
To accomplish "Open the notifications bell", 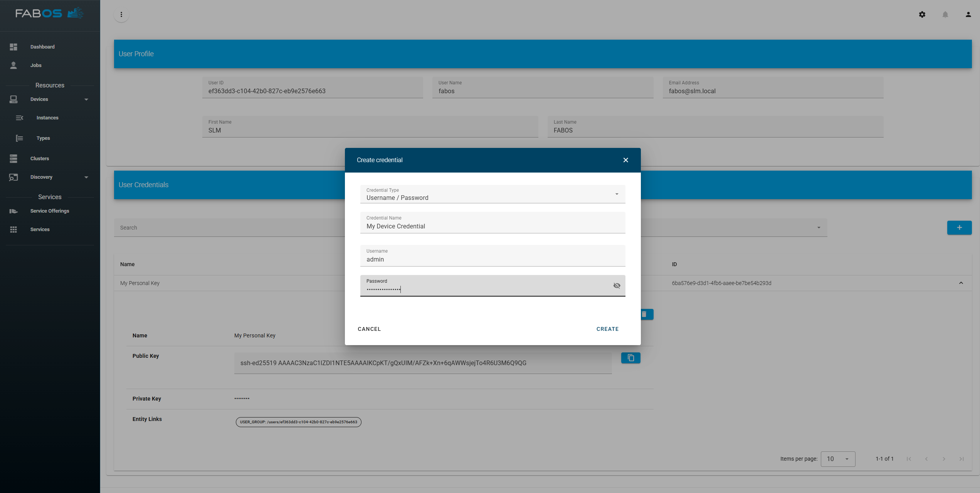I will point(945,14).
